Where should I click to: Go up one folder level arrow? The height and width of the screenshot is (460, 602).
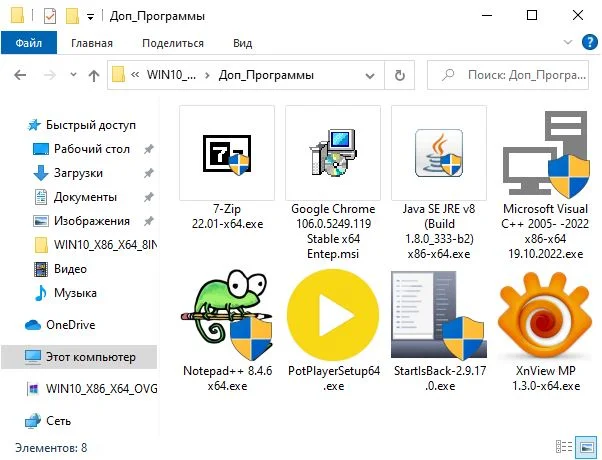(94, 75)
